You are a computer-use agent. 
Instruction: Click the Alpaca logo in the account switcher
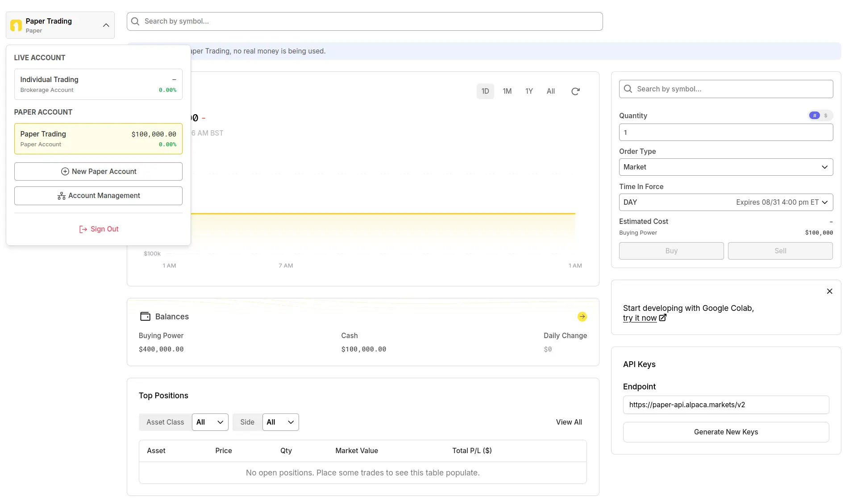pyautogui.click(x=16, y=25)
